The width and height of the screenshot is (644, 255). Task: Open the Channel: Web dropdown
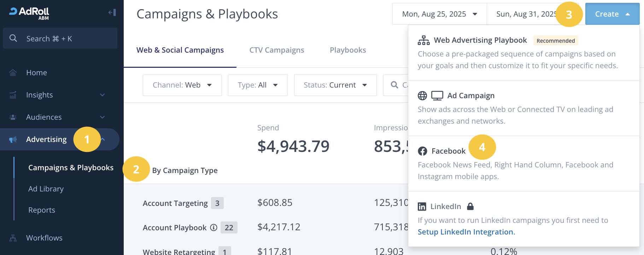(x=182, y=85)
